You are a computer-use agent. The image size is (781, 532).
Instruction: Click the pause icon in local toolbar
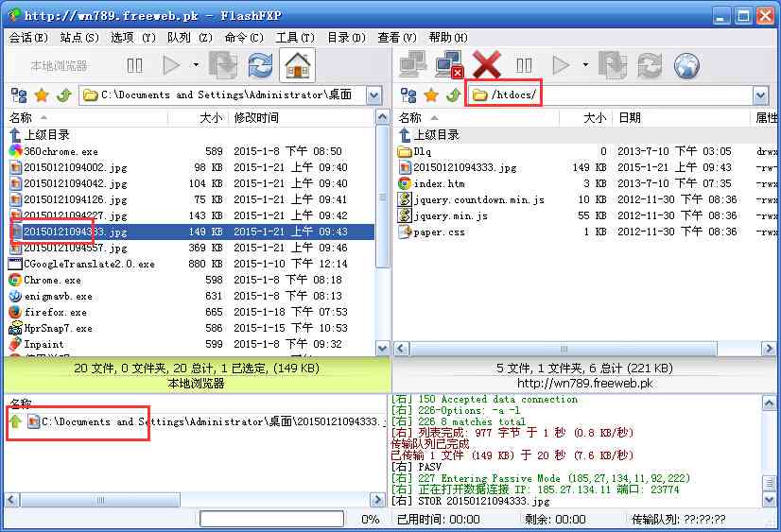(135, 65)
